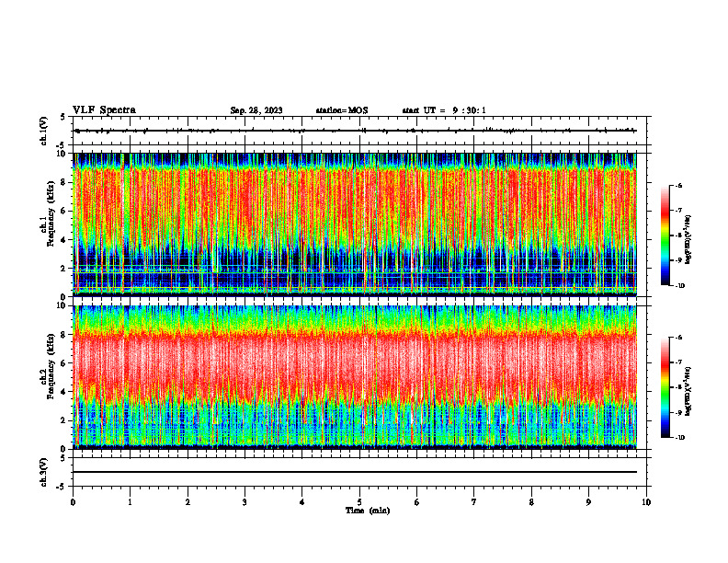Click the 'VLF Spectra' title text
Image resolution: width=728 pixels, height=563 pixels.
click(104, 110)
